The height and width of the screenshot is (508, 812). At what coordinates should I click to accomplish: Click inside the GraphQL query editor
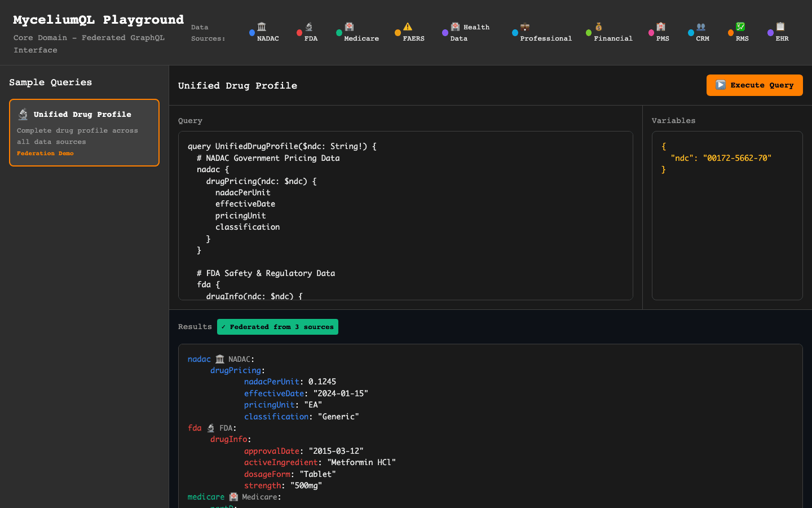click(405, 216)
